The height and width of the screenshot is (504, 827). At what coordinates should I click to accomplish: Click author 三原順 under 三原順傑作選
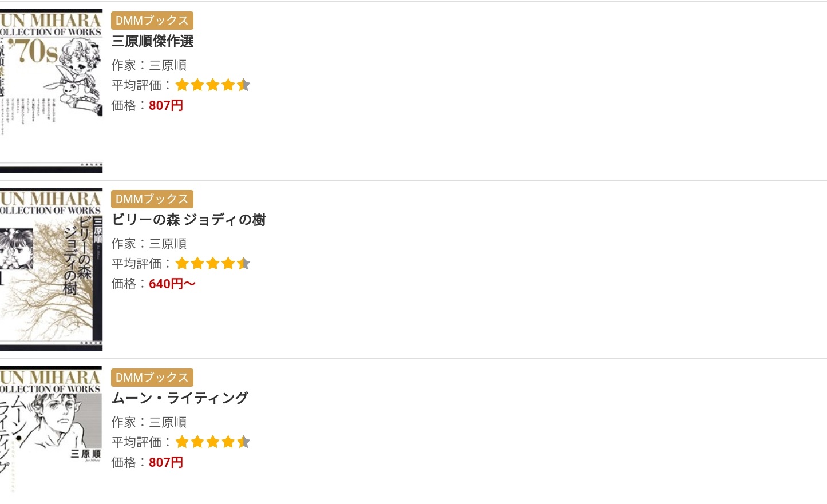(168, 65)
